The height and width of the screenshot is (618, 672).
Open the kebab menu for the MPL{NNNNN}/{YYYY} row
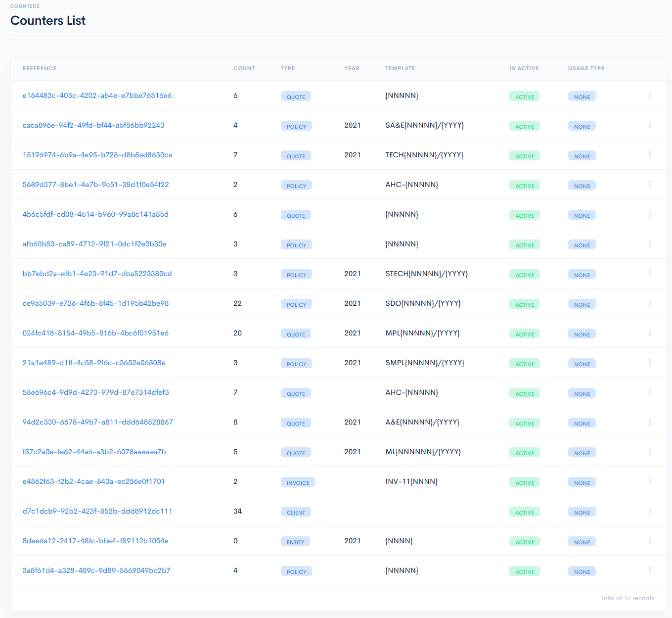point(650,333)
